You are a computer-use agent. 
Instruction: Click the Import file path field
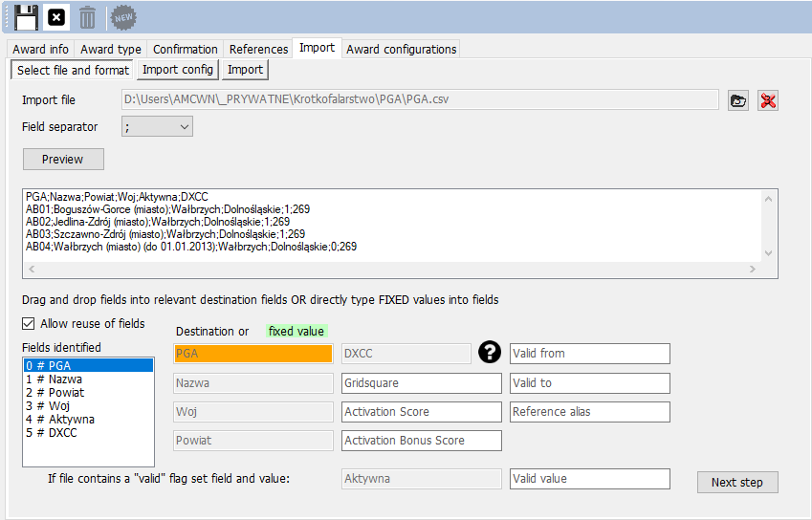pyautogui.click(x=420, y=99)
